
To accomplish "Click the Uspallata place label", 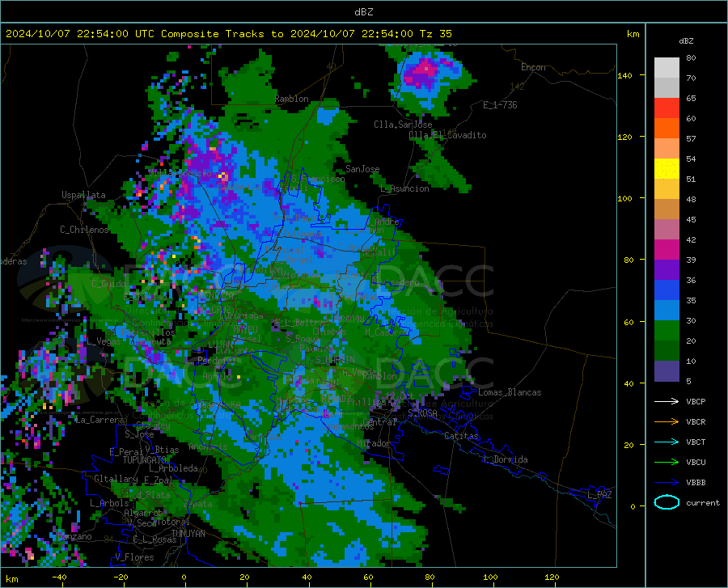I will [x=83, y=195].
